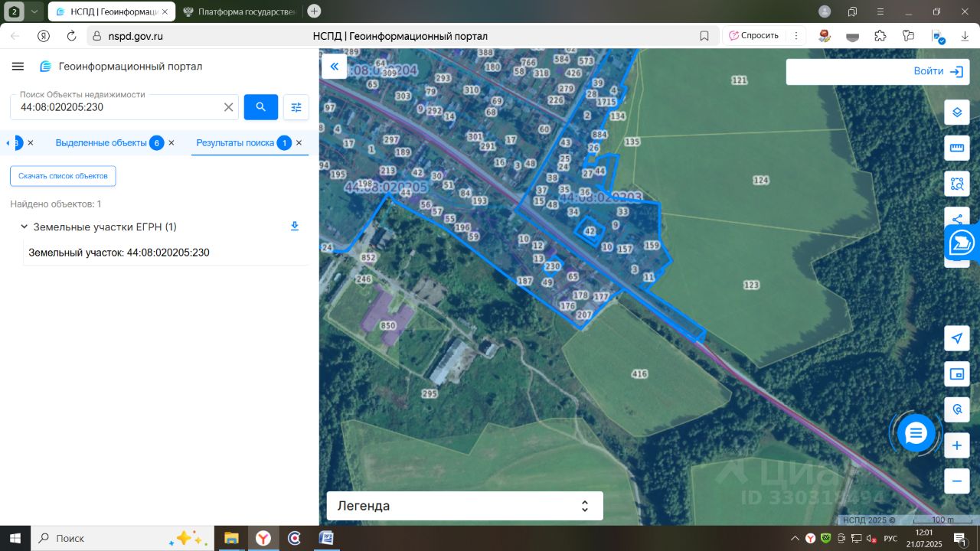Collapse Земельные участки ЕГРН group
The width and height of the screenshot is (980, 551).
click(x=24, y=227)
